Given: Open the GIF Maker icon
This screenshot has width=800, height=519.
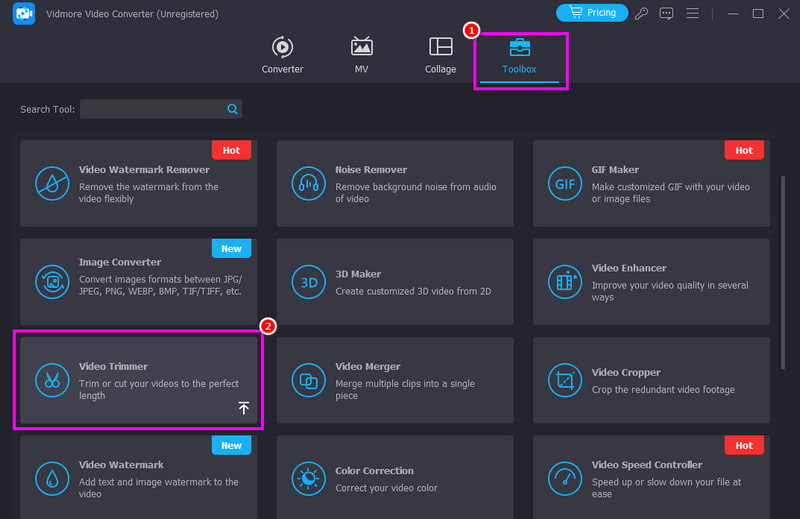Looking at the screenshot, I should click(x=565, y=184).
